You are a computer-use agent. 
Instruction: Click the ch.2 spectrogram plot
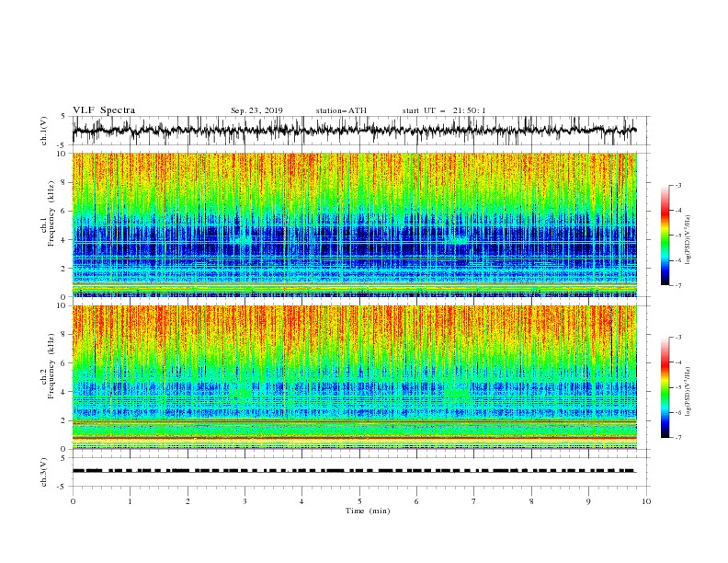pyautogui.click(x=355, y=377)
